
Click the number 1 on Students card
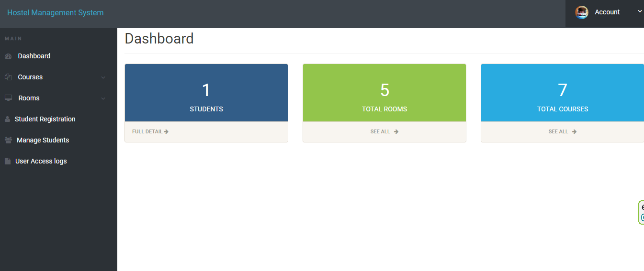click(206, 90)
